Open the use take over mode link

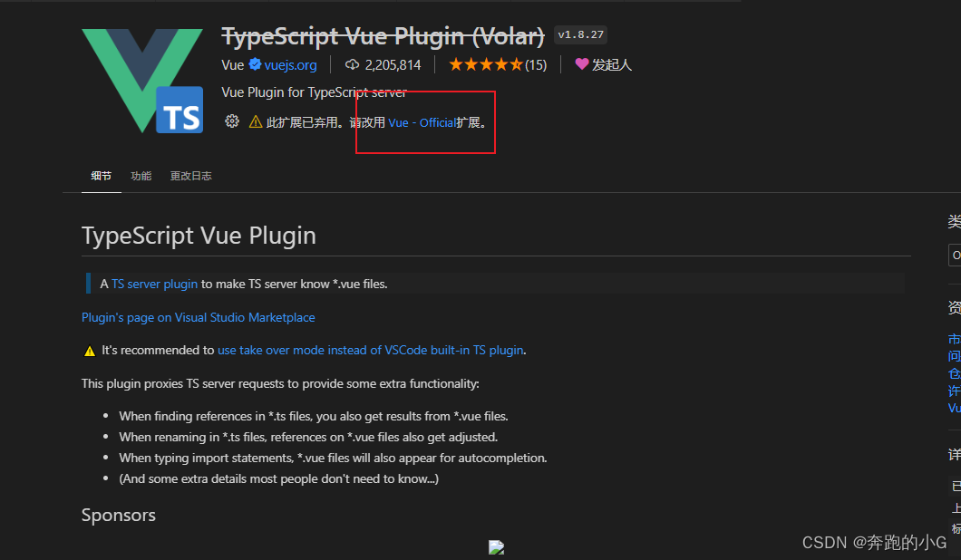tap(371, 350)
